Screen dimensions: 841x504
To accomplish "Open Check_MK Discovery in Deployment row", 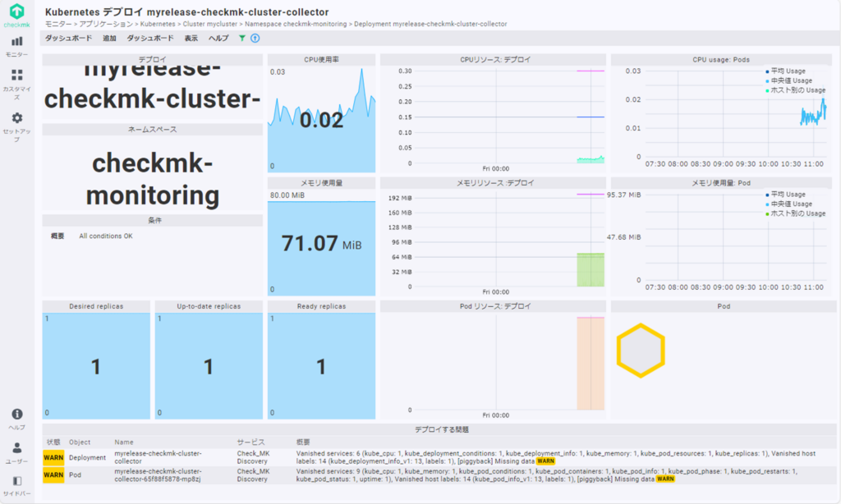I will pyautogui.click(x=253, y=457).
